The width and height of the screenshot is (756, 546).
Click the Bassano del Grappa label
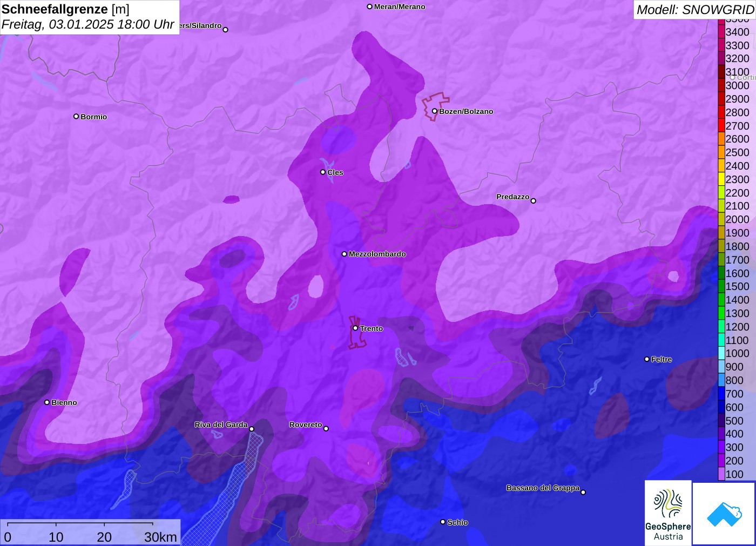tap(543, 488)
